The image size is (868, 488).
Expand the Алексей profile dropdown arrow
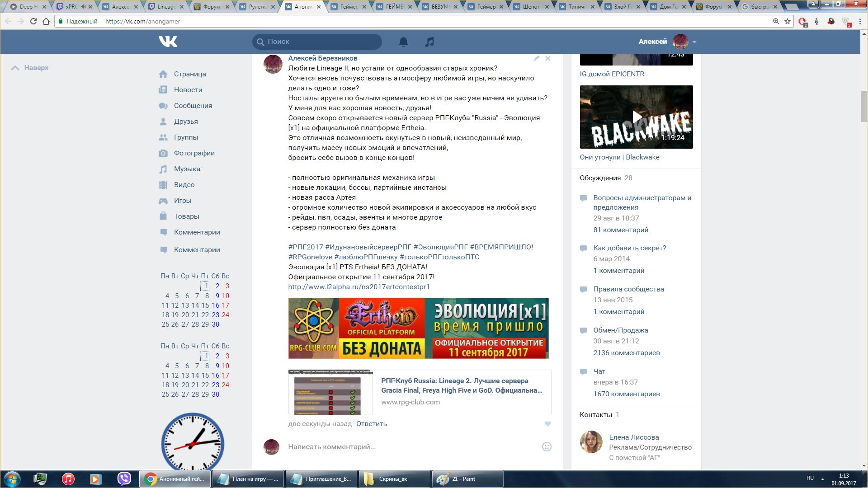click(x=694, y=42)
